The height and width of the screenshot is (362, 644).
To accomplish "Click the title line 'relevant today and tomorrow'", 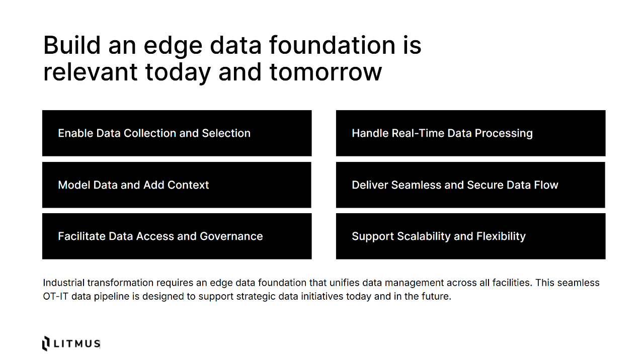I will point(212,72).
